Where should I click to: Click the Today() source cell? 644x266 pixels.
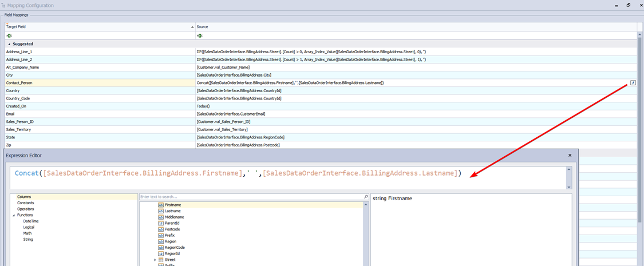point(416,106)
